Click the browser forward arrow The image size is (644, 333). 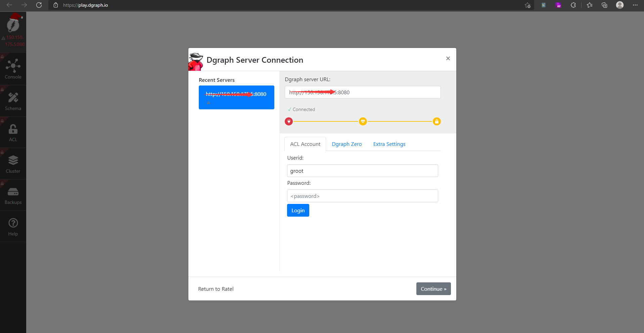coord(24,5)
